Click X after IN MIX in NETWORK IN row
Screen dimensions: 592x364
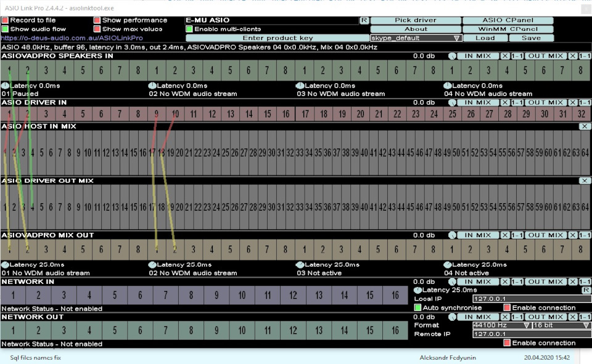coord(505,281)
